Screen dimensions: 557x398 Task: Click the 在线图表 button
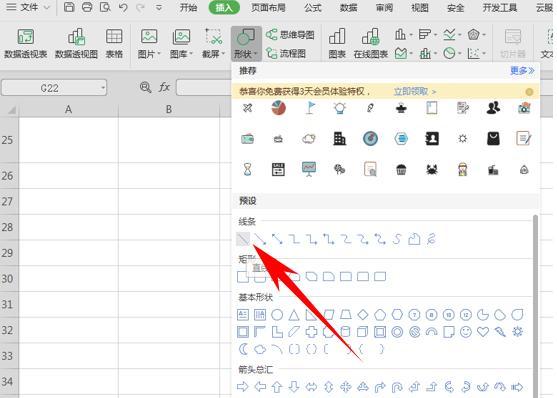click(371, 44)
